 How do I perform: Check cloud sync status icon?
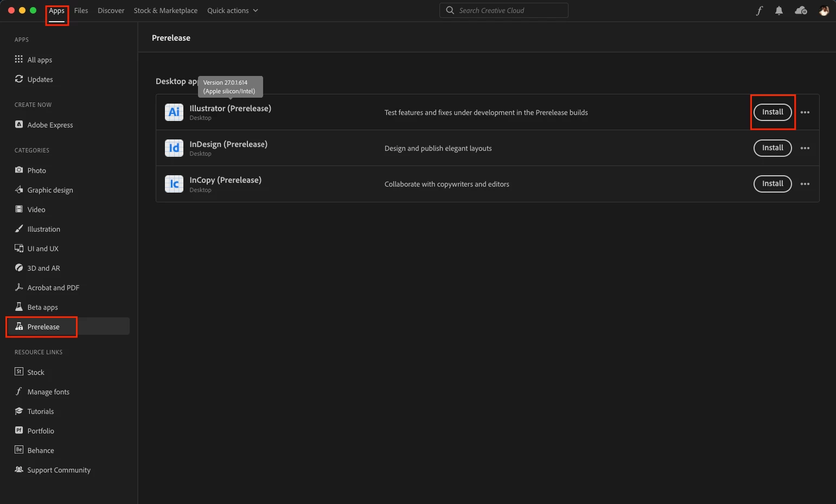(801, 10)
